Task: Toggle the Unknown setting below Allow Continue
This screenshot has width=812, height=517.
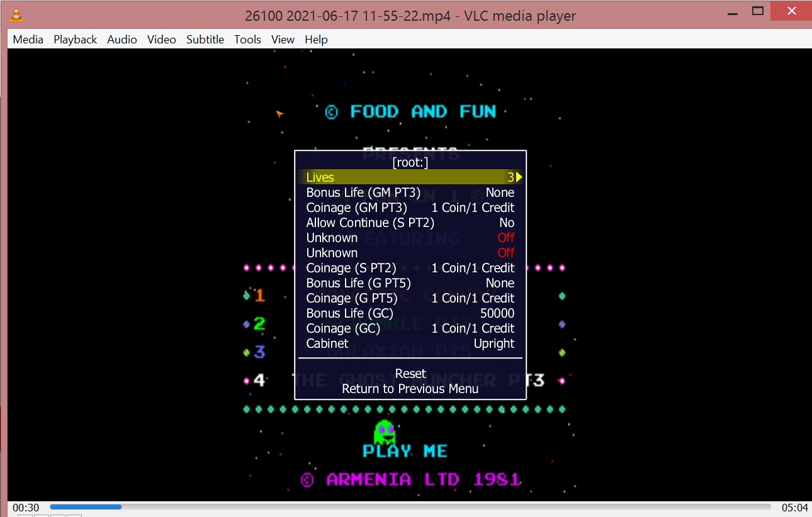Action: pos(410,238)
